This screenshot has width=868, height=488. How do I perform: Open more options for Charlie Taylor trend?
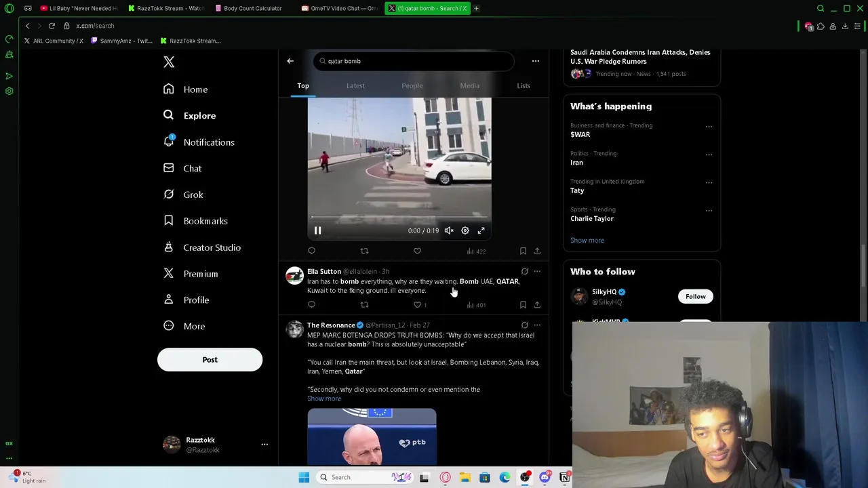pyautogui.click(x=709, y=210)
